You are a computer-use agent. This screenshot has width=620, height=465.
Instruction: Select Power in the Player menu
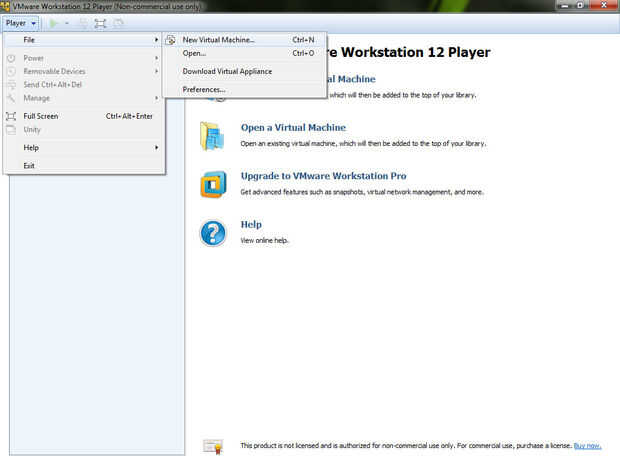pos(84,58)
